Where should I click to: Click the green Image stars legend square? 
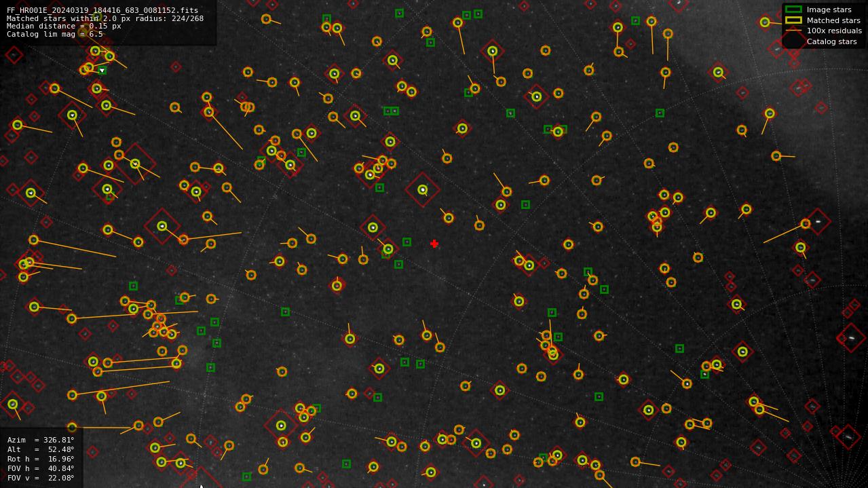[x=793, y=10]
